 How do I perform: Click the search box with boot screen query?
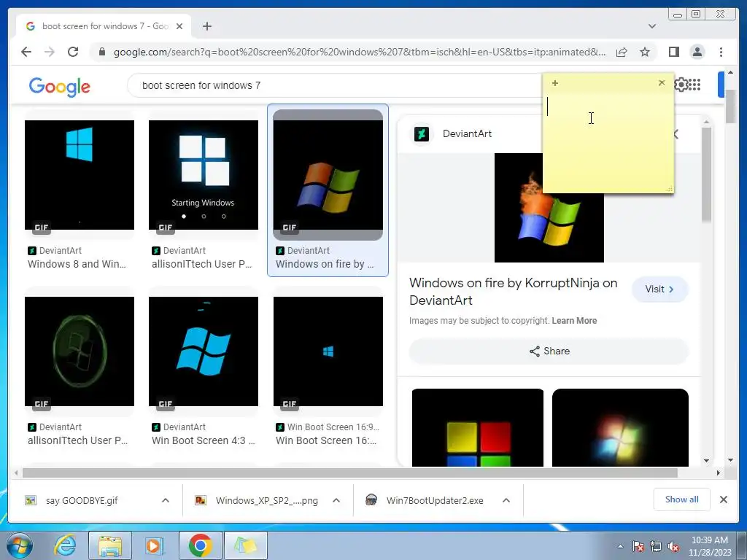click(x=333, y=86)
